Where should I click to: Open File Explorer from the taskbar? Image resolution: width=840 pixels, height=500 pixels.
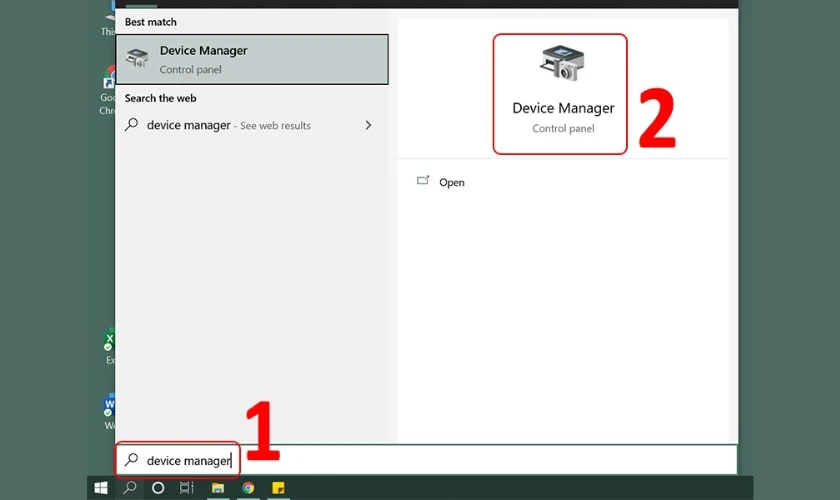point(218,488)
